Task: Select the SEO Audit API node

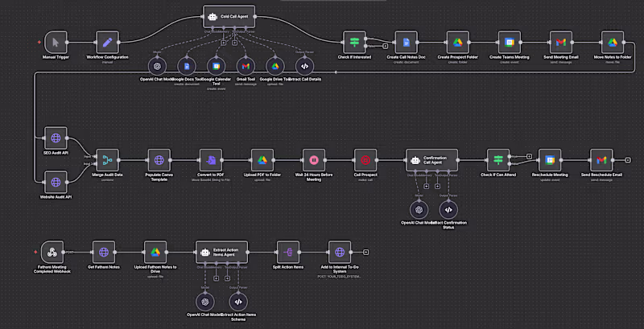Action: pyautogui.click(x=56, y=138)
